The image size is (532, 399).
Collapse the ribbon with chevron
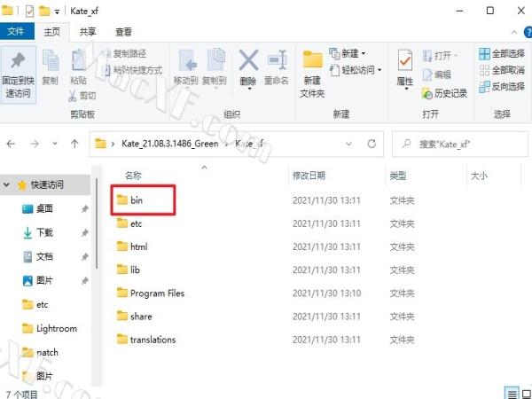[514, 32]
